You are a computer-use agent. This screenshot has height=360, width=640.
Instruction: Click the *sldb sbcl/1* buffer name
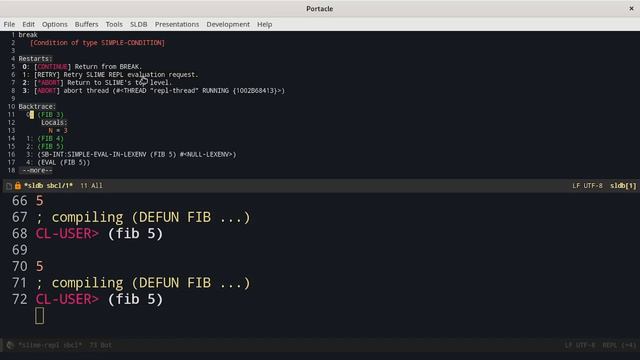click(49, 185)
